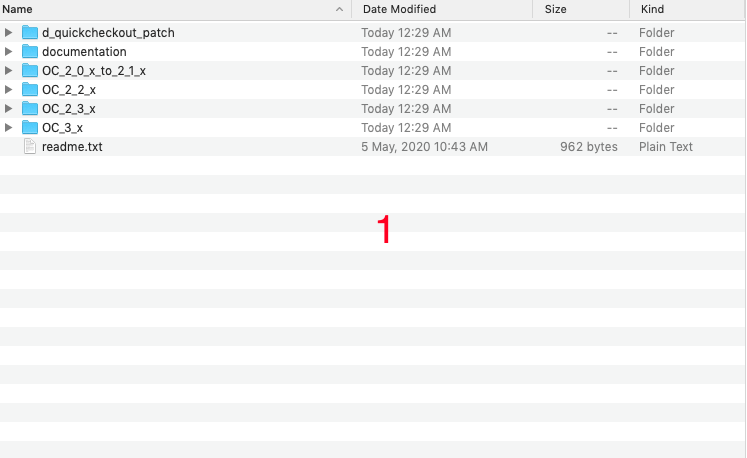Sort by Date Modified column header
The width and height of the screenshot is (747, 458).
pyautogui.click(x=399, y=9)
